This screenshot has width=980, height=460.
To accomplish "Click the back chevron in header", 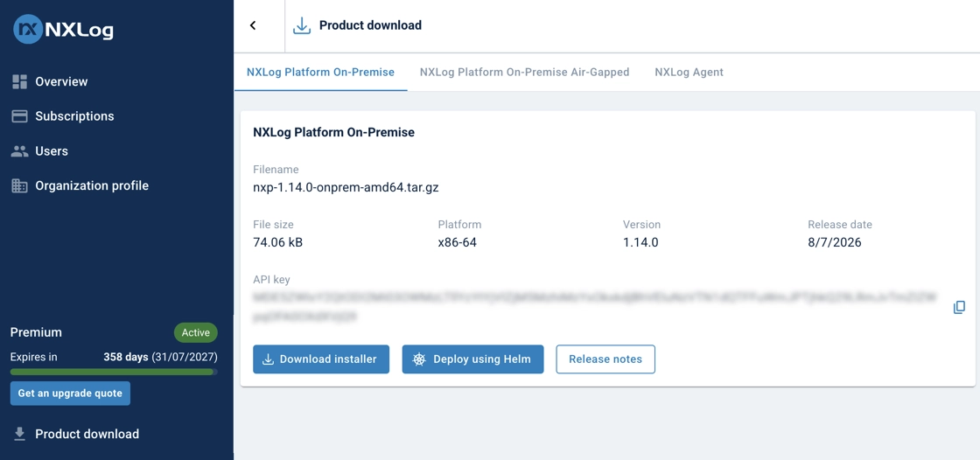I will click(253, 25).
